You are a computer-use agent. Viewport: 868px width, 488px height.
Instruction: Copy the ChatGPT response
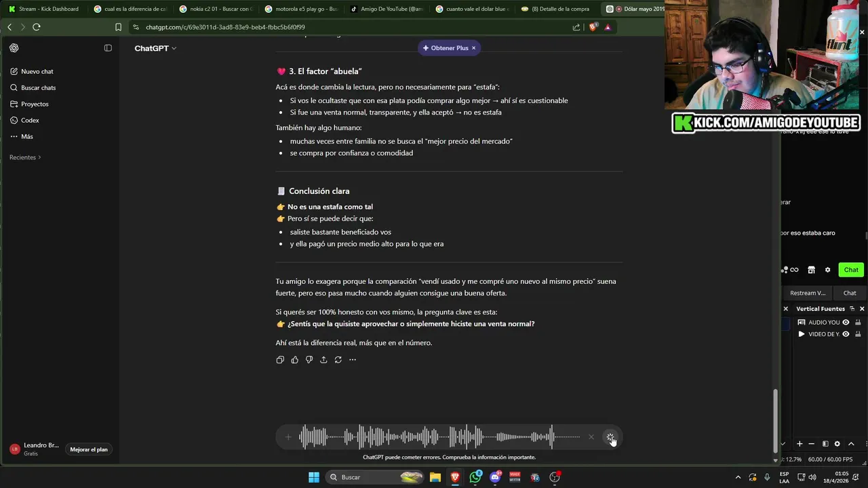pyautogui.click(x=280, y=360)
